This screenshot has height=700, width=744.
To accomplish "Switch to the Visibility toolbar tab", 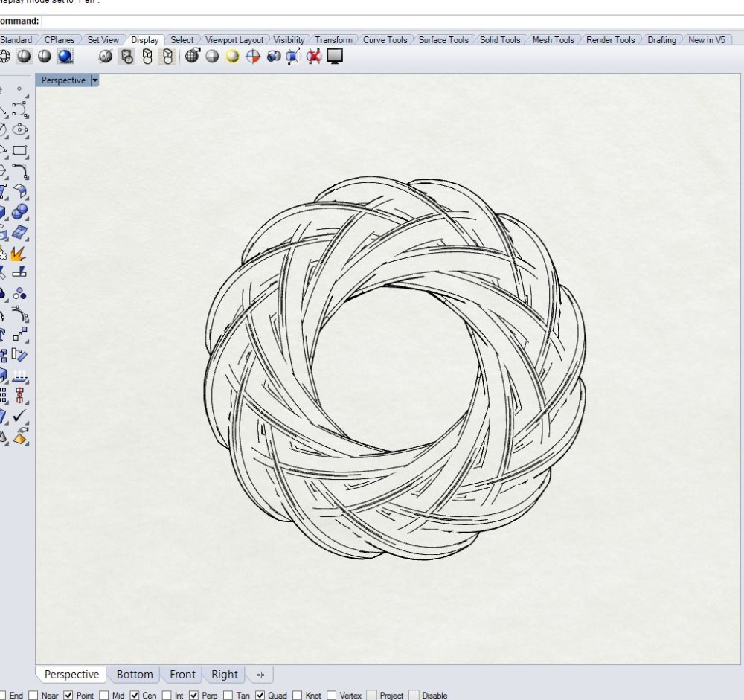I will (x=289, y=40).
